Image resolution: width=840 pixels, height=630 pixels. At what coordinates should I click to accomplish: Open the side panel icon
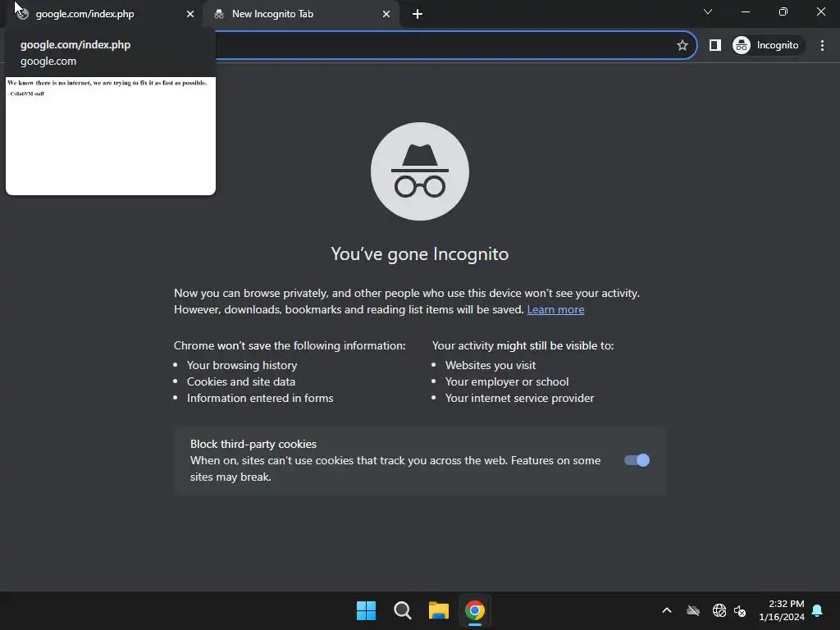click(x=715, y=45)
